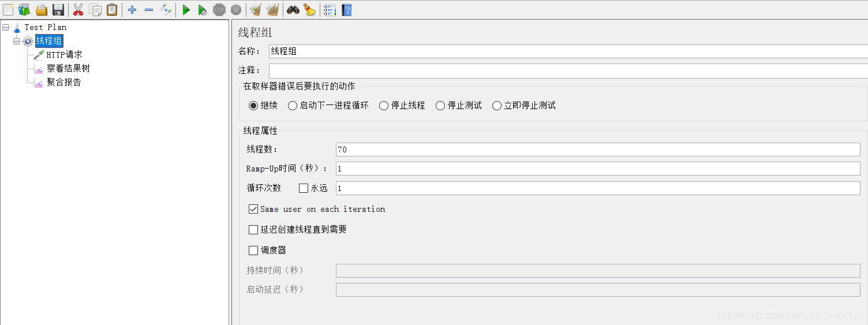Open the 聚合报告 listener
Image resolution: width=868 pixels, height=325 pixels.
(63, 83)
